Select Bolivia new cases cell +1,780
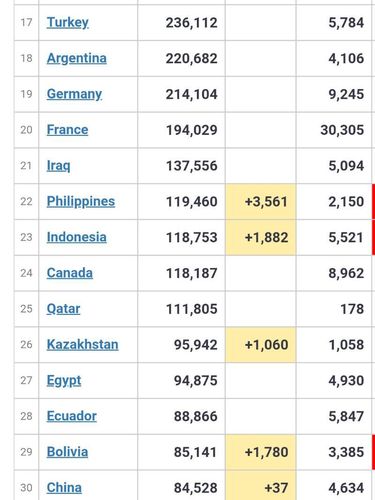Screen dimensions: 375x500 (x=261, y=452)
